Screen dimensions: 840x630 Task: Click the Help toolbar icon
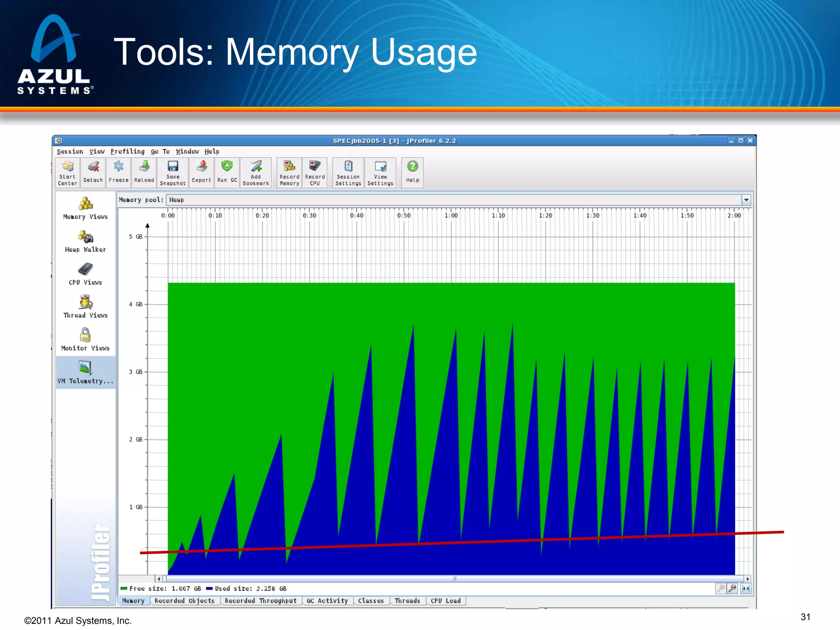pyautogui.click(x=413, y=173)
